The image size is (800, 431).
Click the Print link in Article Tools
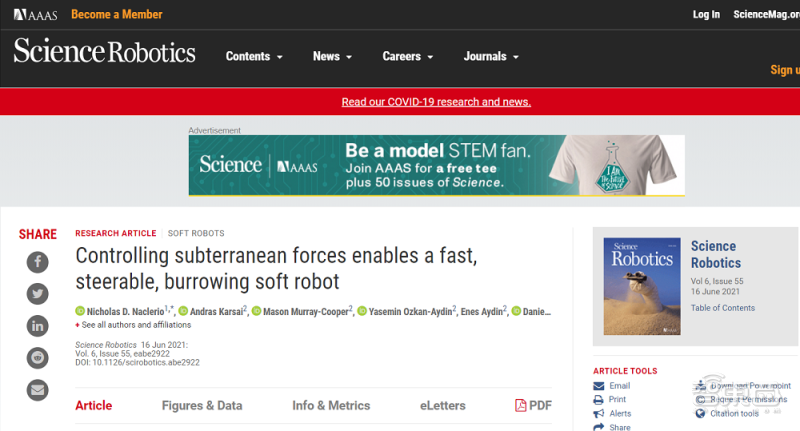pyautogui.click(x=617, y=399)
